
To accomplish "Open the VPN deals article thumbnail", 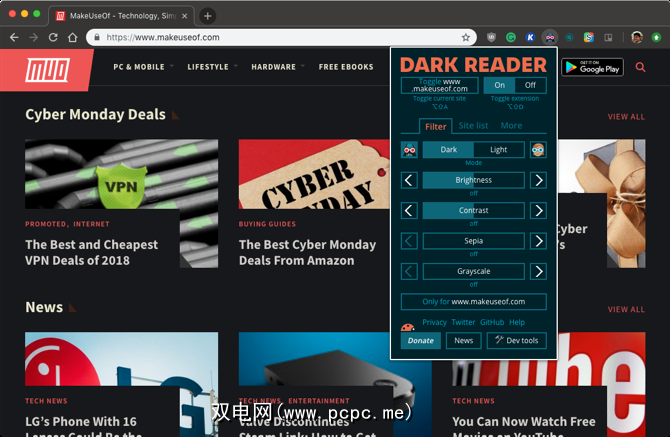I will [x=121, y=174].
